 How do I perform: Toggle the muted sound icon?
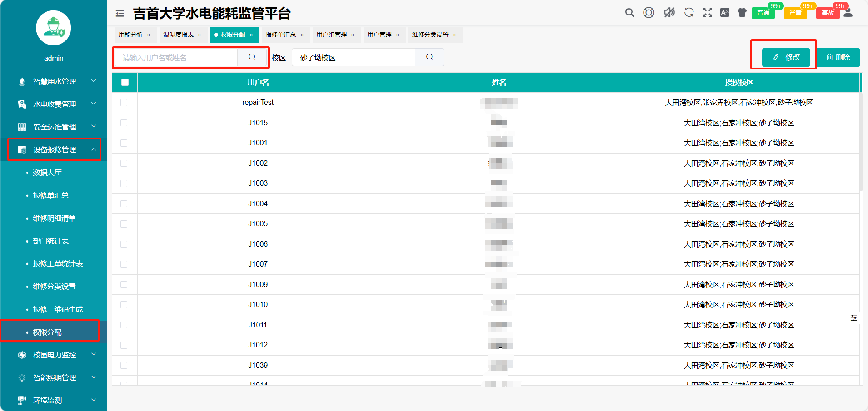[x=669, y=13]
